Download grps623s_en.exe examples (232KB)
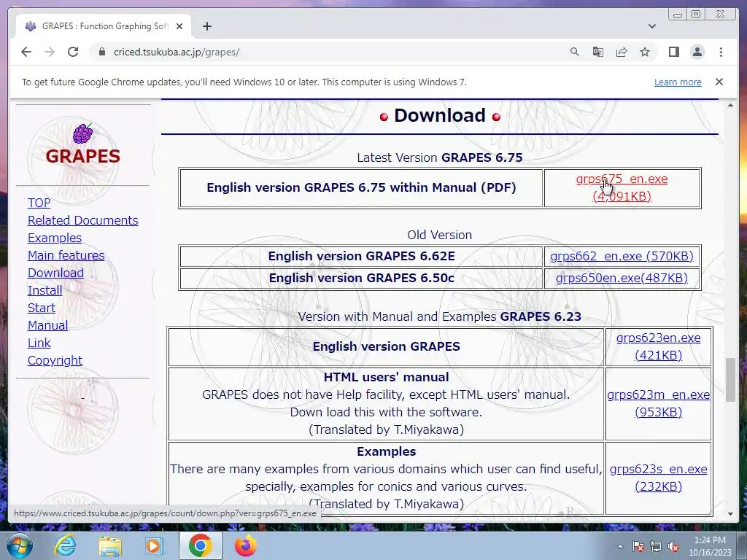The height and width of the screenshot is (560, 747). click(659, 478)
